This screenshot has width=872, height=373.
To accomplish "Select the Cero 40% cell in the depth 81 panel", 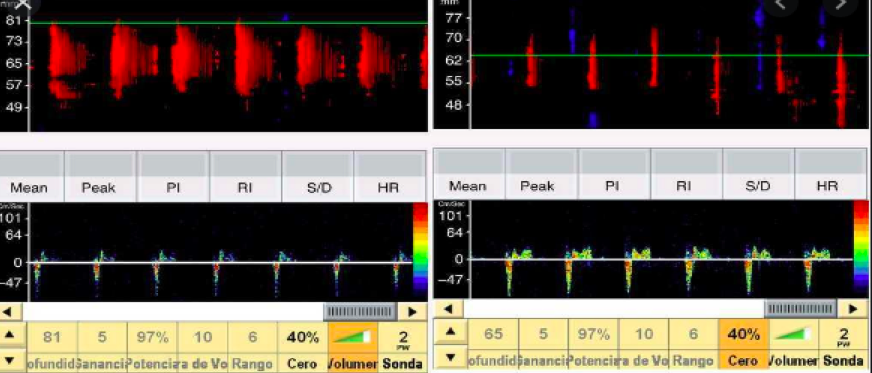I will (x=303, y=347).
